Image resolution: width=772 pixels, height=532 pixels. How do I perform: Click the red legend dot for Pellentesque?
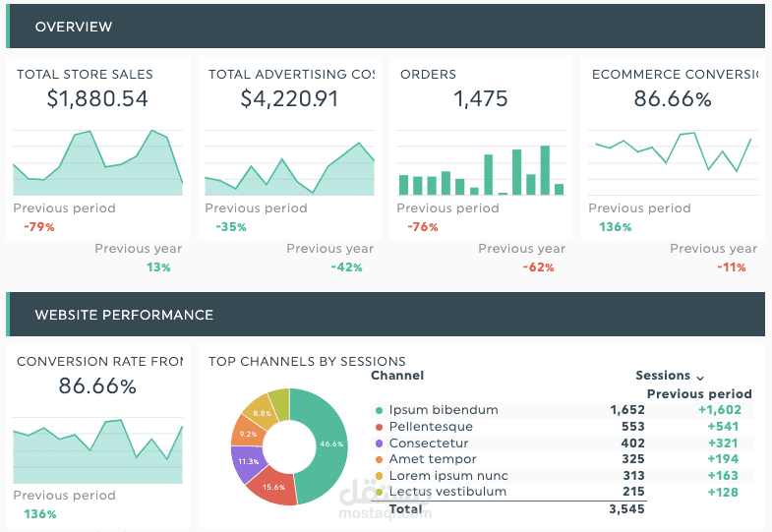click(379, 427)
